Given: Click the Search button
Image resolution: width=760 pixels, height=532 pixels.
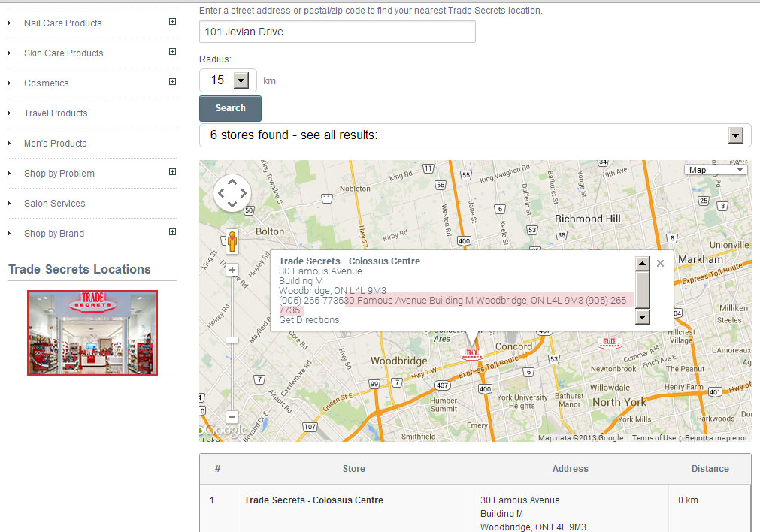Looking at the screenshot, I should point(230,108).
